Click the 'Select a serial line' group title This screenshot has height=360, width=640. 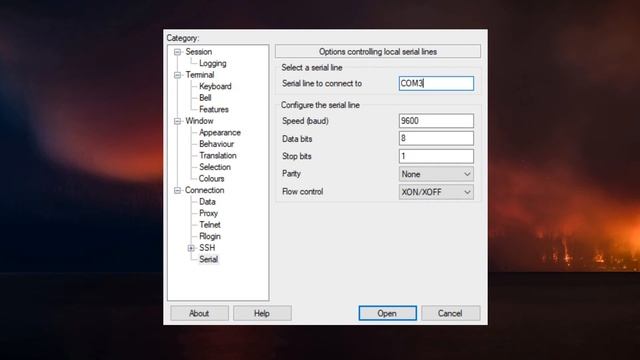point(311,67)
